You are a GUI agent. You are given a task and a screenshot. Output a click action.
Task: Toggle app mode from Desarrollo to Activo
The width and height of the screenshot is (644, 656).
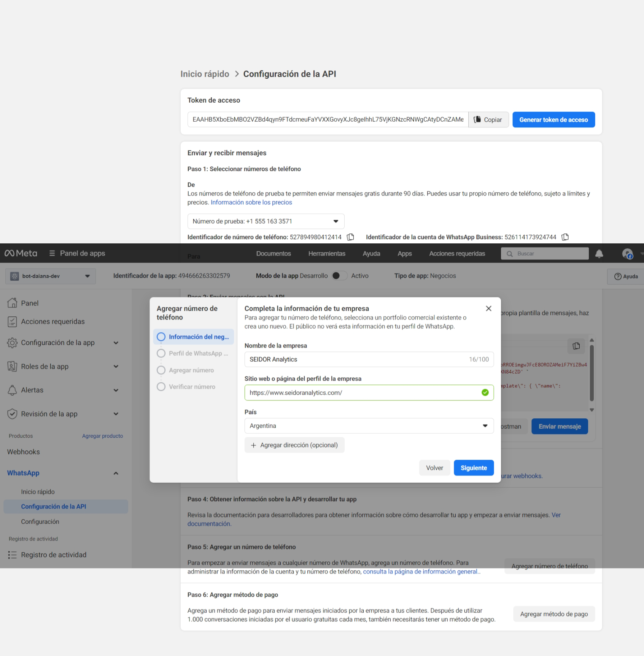point(339,276)
